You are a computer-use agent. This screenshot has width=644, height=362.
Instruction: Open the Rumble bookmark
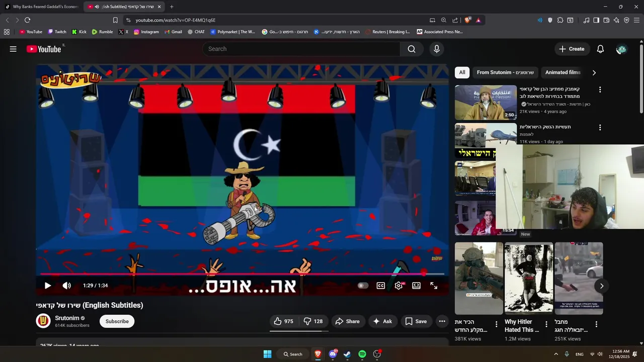tap(102, 32)
